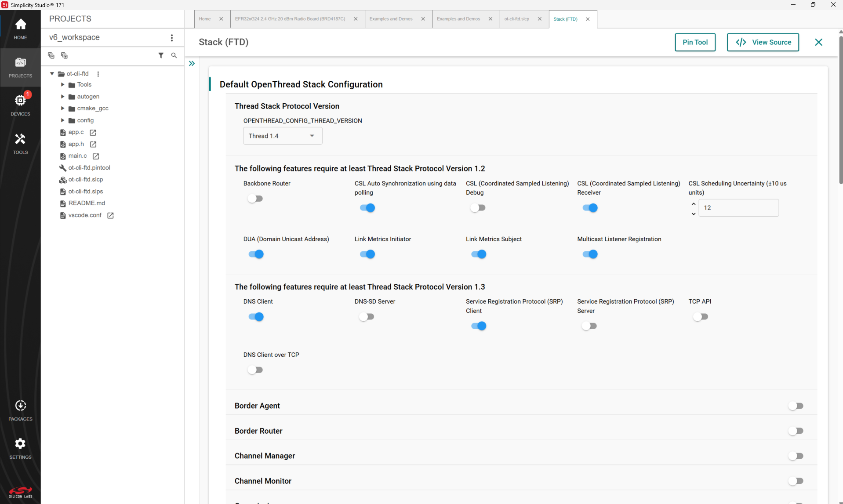Open the OPENTHREAD_CONFIG_THREAD_VERSION dropdown
Image resolution: width=843 pixels, height=504 pixels.
click(282, 135)
